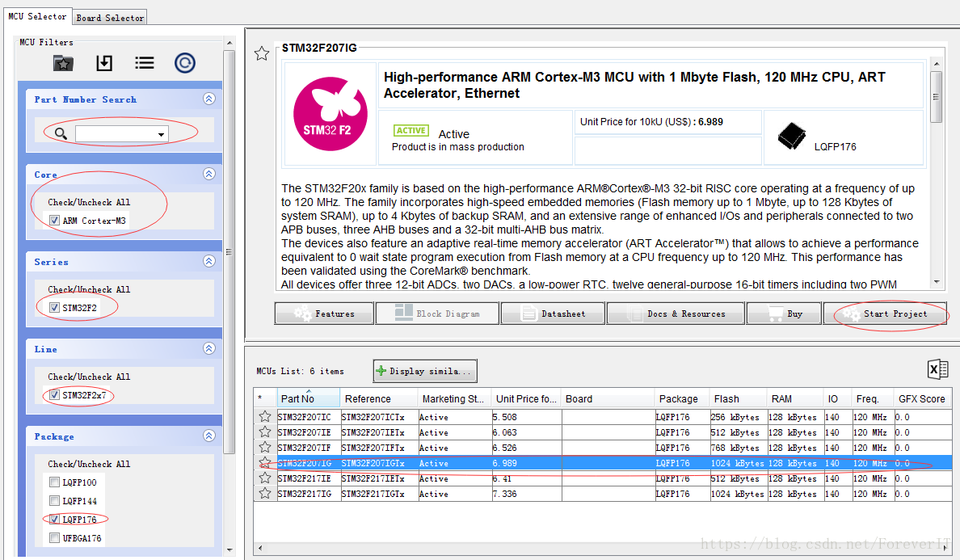The width and height of the screenshot is (960, 560).
Task: Open the favorites folder filter icon
Action: pyautogui.click(x=63, y=62)
